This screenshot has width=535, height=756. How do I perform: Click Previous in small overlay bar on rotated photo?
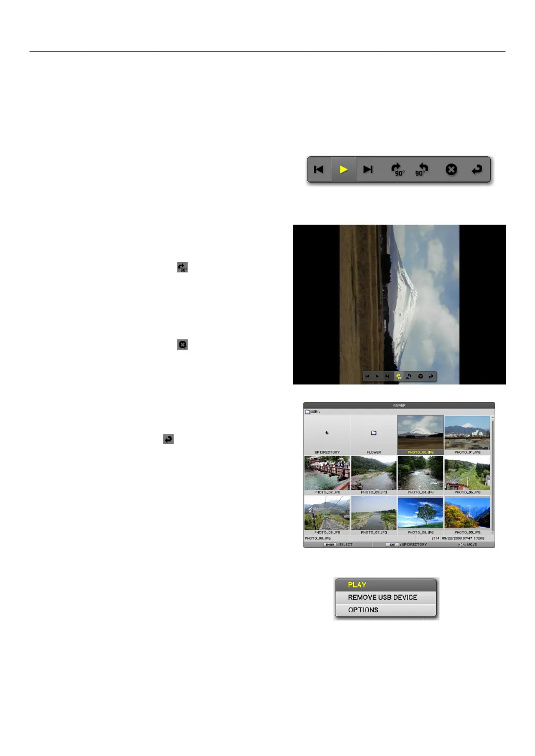368,376
